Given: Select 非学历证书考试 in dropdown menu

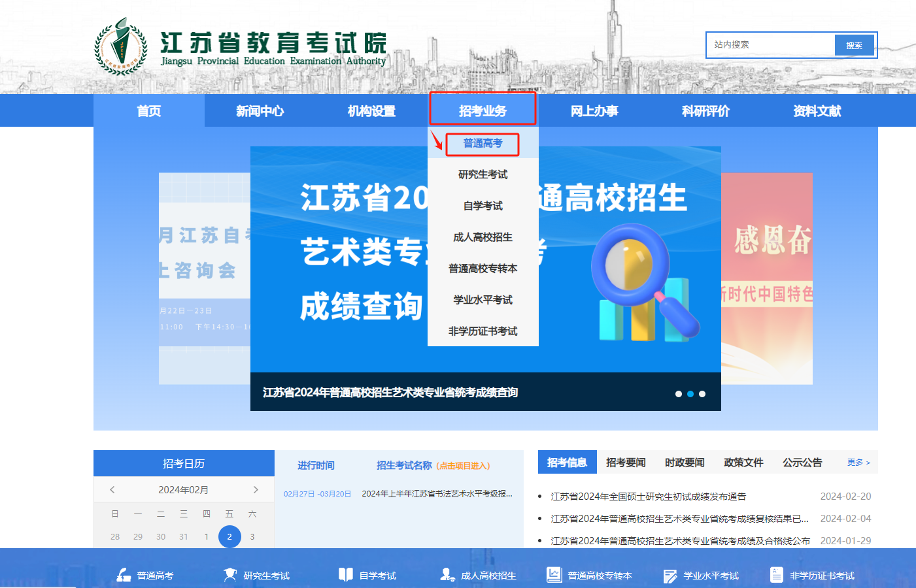Looking at the screenshot, I should (x=483, y=331).
